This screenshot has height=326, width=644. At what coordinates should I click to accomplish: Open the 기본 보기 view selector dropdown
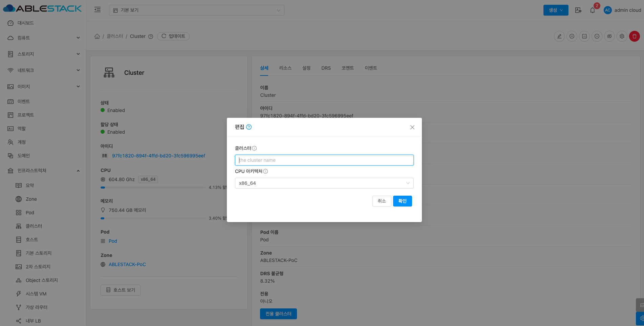click(196, 10)
